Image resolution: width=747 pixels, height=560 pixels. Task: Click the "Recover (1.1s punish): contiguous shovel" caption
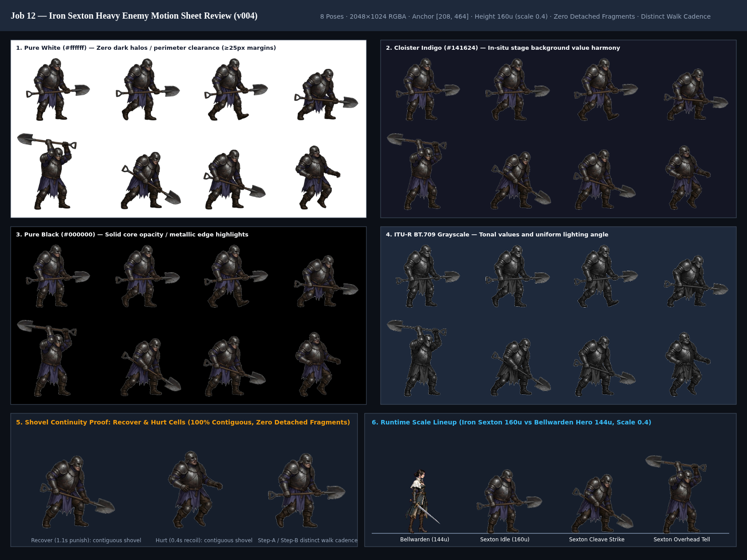[x=86, y=540]
